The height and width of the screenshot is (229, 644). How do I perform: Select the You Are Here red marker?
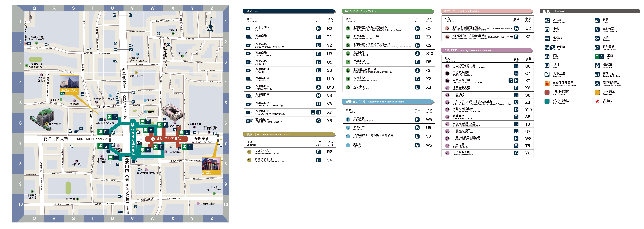pyautogui.click(x=597, y=101)
